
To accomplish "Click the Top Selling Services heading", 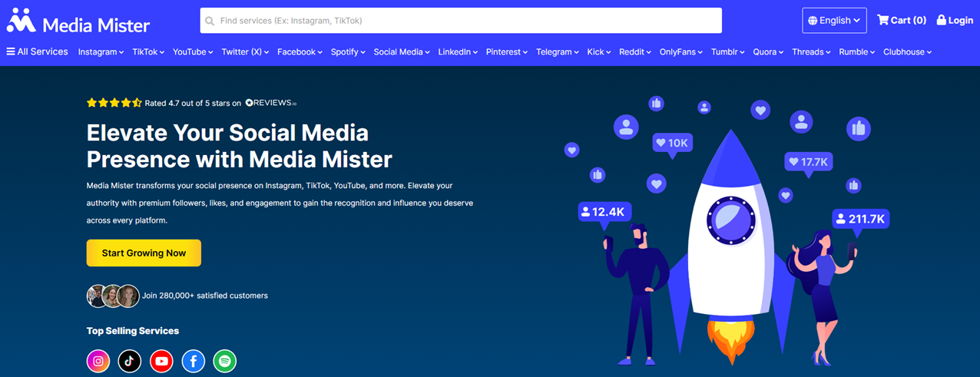I will [x=133, y=331].
